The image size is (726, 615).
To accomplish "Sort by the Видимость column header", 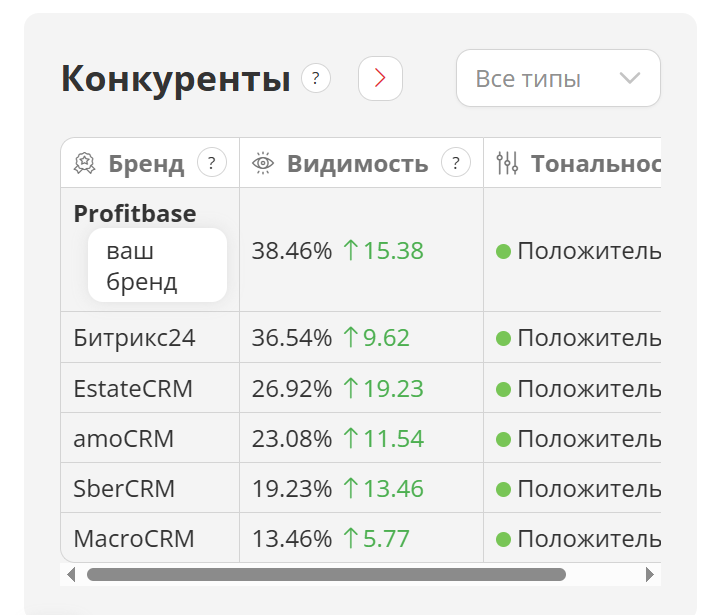I will pyautogui.click(x=357, y=164).
